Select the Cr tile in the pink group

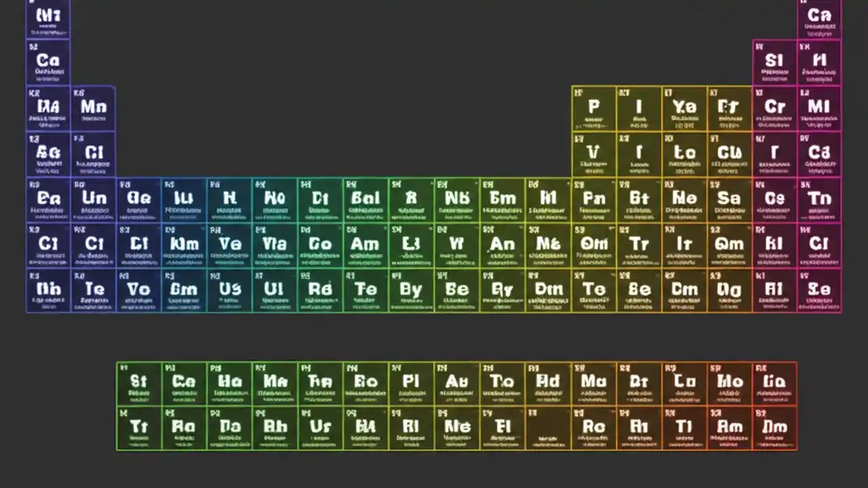pos(774,107)
